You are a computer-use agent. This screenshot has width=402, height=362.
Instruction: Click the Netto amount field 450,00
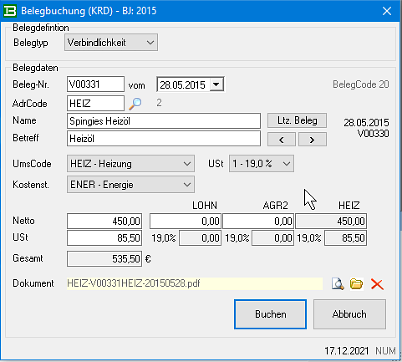[x=105, y=221]
